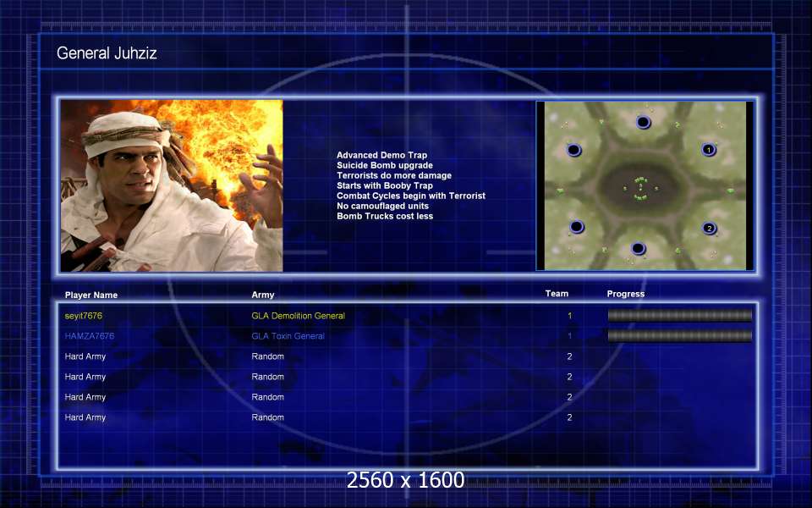The height and width of the screenshot is (508, 812).
Task: Click team number in seyit7676's row
Action: point(569,316)
